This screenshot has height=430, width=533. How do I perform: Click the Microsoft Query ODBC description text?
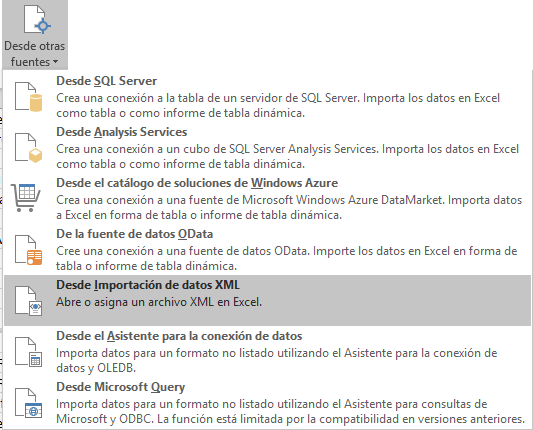click(291, 411)
